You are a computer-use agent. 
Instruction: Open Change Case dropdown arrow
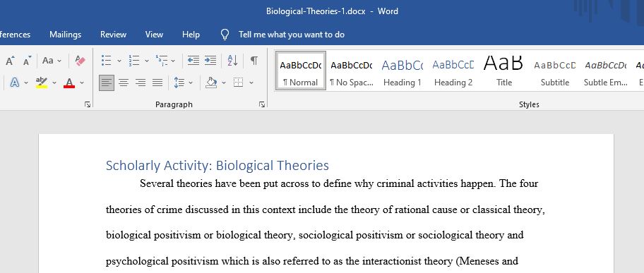[59, 61]
